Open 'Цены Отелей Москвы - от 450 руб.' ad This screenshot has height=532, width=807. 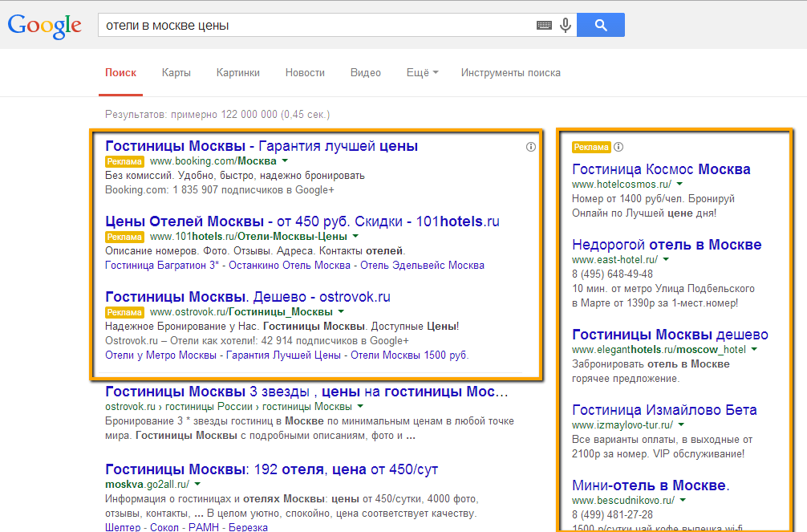pos(302,221)
